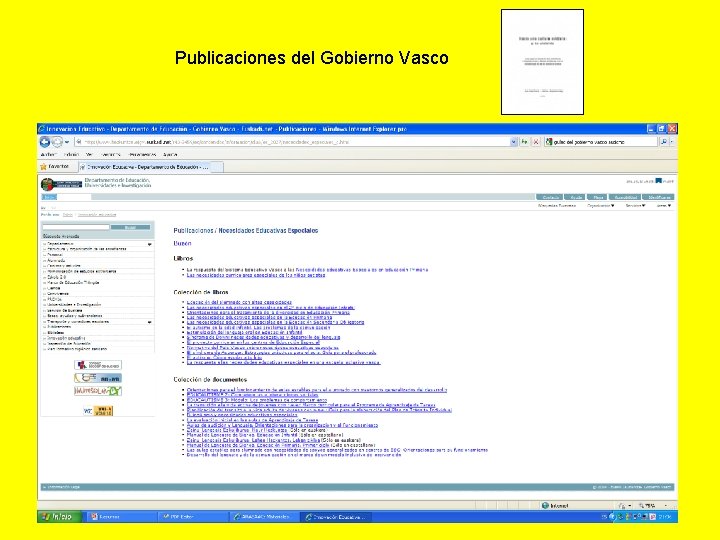Open the Herramientas menu
Image resolution: width=720 pixels, height=540 pixels.
click(142, 155)
